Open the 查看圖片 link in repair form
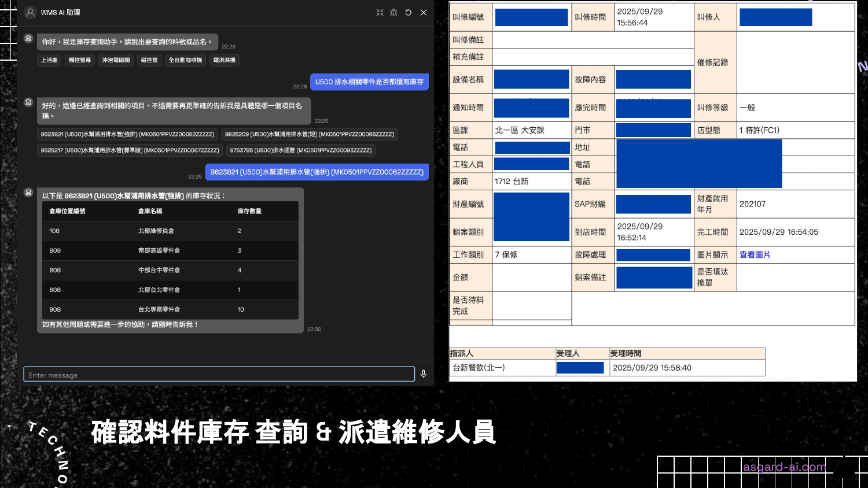 755,254
